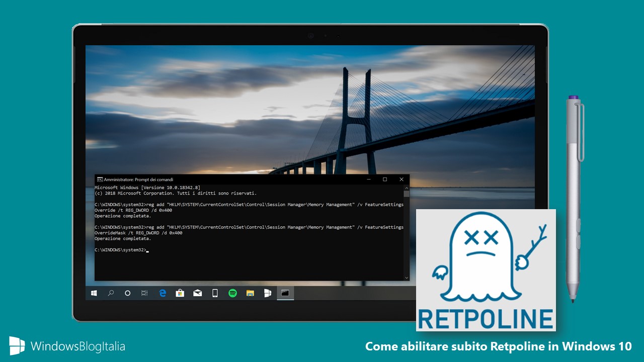This screenshot has width=644, height=362.
Task: Click the 'Amministratore: Prompt dei comandi' title text
Action: point(138,179)
